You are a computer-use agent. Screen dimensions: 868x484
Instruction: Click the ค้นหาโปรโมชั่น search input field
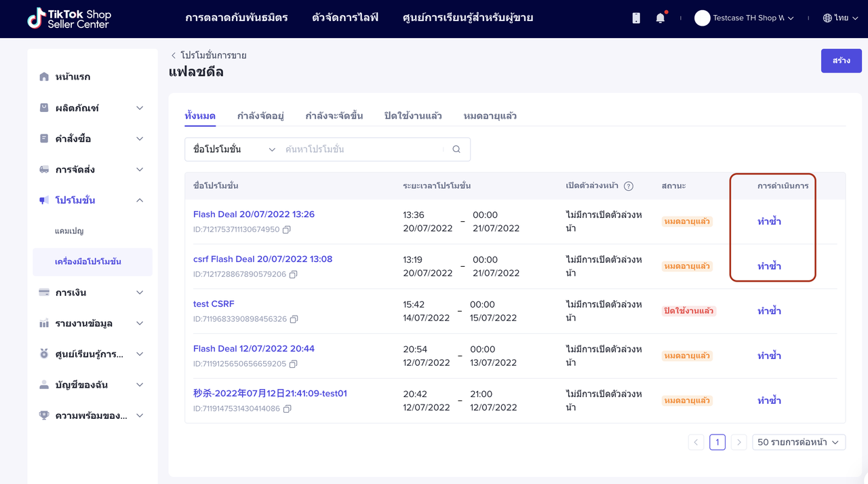pyautogui.click(x=363, y=149)
